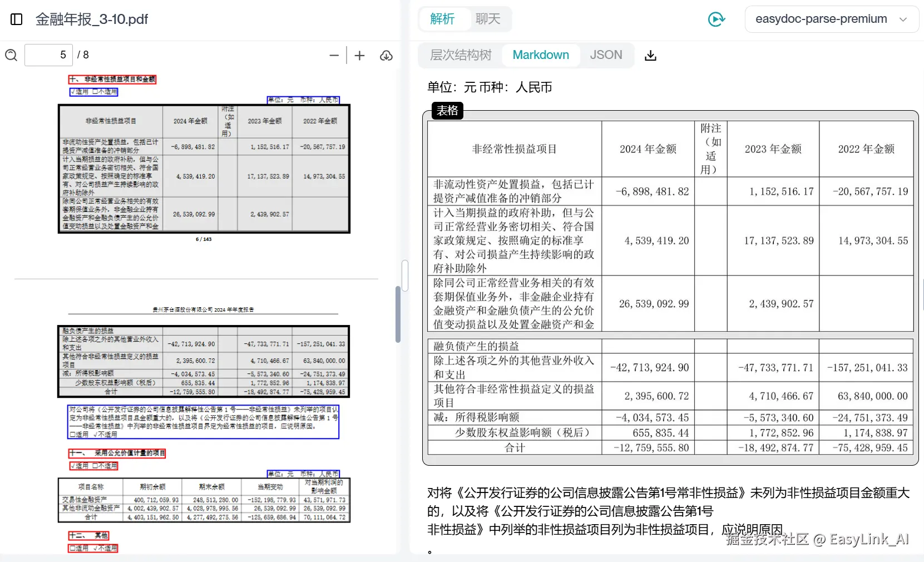Select the Markdown view tab
The image size is (924, 562).
pos(541,55)
